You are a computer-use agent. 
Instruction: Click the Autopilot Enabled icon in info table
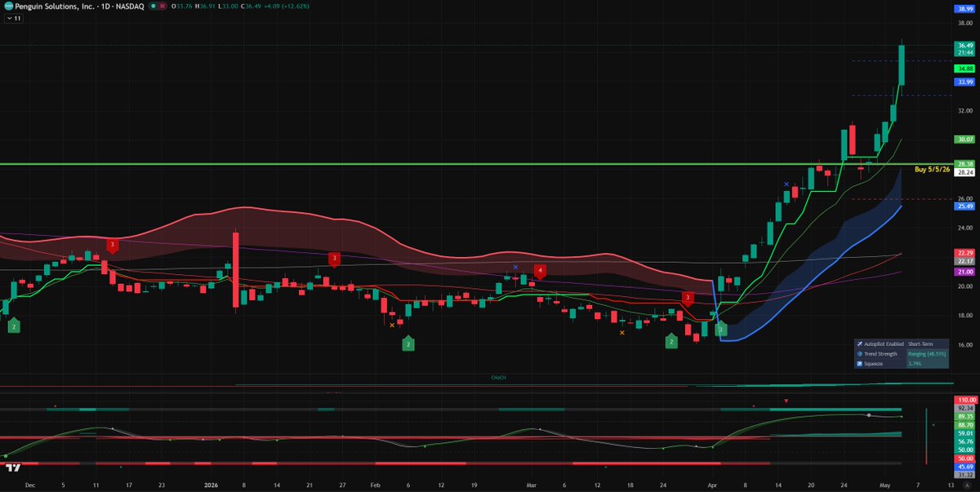click(860, 344)
